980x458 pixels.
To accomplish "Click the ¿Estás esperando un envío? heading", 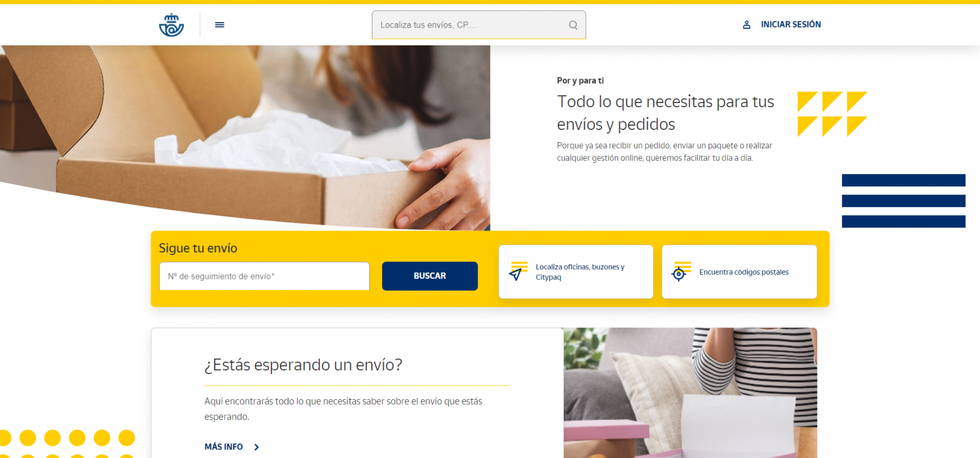I will coord(303,365).
